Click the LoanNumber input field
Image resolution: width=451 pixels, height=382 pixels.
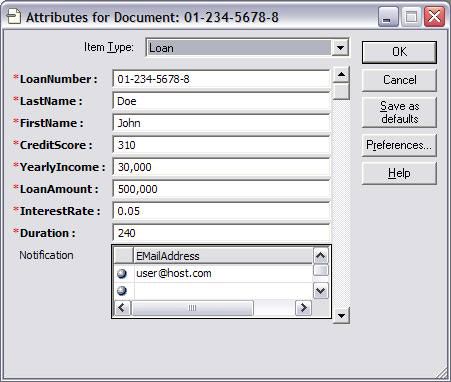tap(221, 79)
